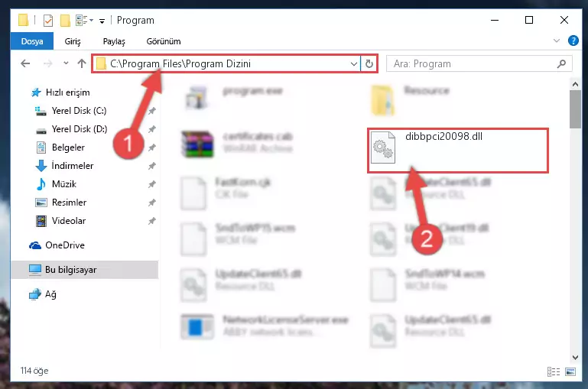Click New Folder quick access icon
The width and height of the screenshot is (588, 389).
65,20
